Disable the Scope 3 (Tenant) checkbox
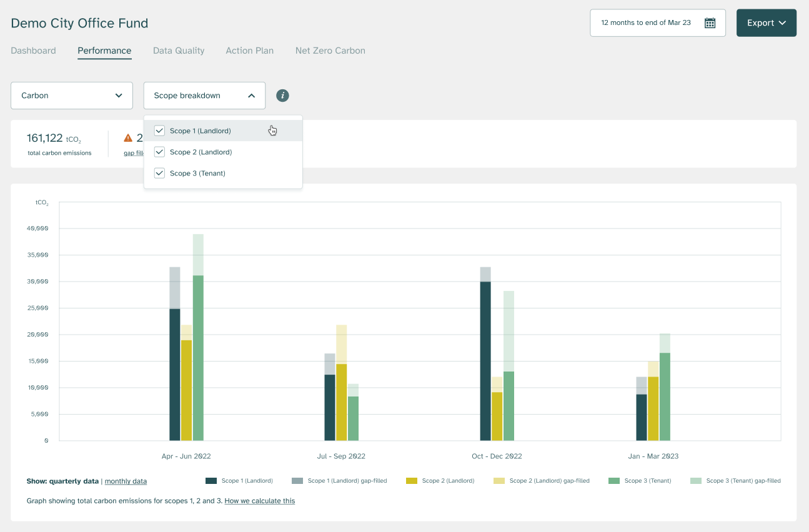This screenshot has height=532, width=809. tap(159, 174)
